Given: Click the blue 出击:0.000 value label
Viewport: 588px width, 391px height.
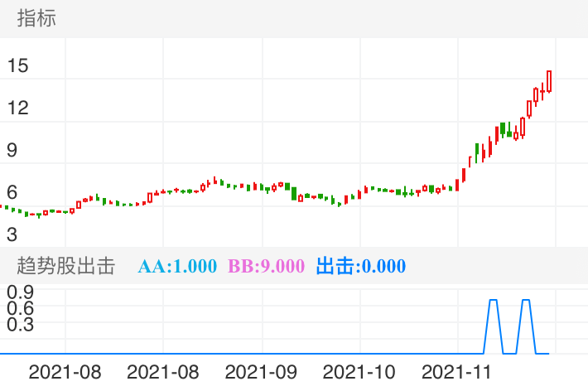Looking at the screenshot, I should coord(362,266).
